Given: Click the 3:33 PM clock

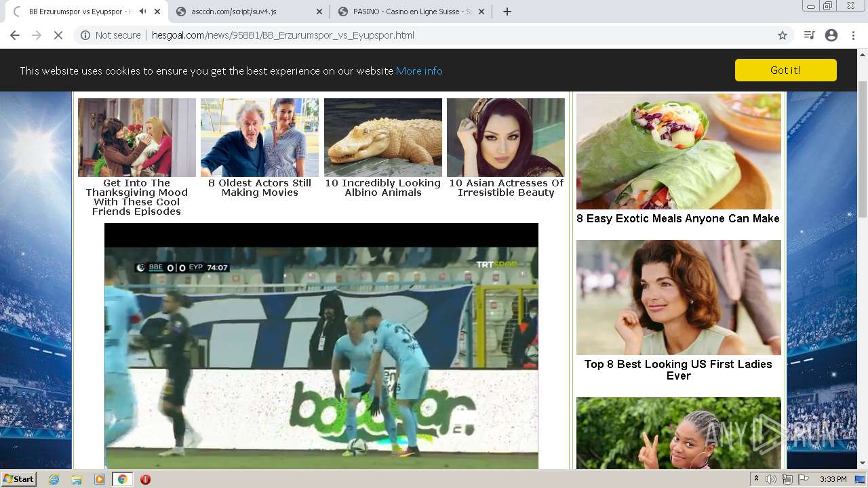Looking at the screenshot, I should coord(833,479).
